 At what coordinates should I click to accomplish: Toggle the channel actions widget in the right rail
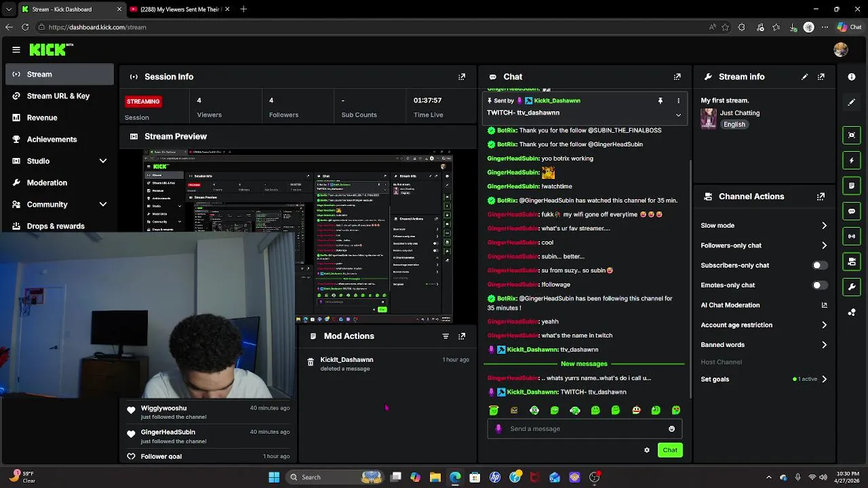pos(852,262)
